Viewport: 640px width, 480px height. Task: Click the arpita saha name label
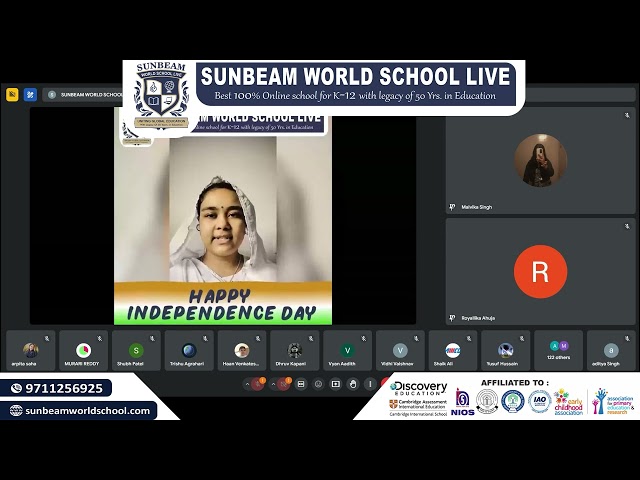pos(24,364)
